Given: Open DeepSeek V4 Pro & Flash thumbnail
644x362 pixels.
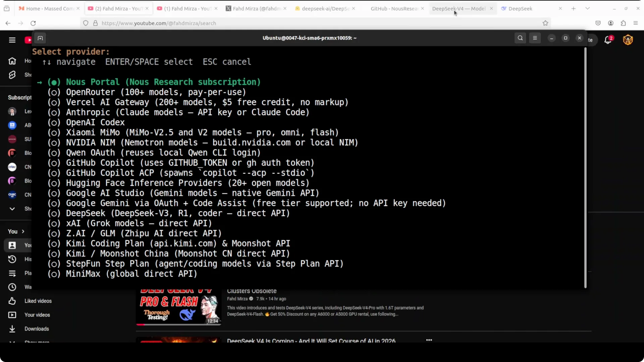Looking at the screenshot, I should (178, 307).
